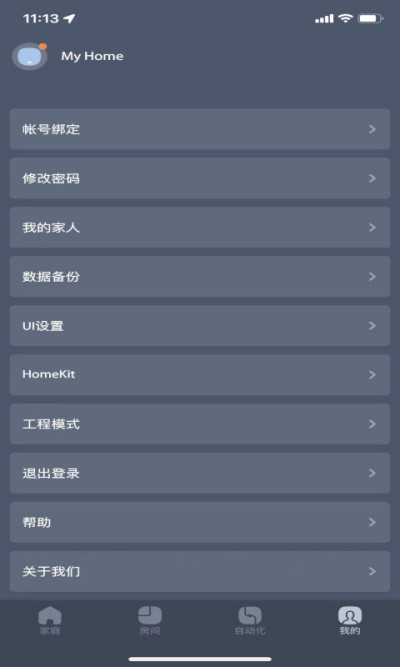Expand chevron on 修改密码 row
This screenshot has height=667, width=400.
pyautogui.click(x=372, y=178)
